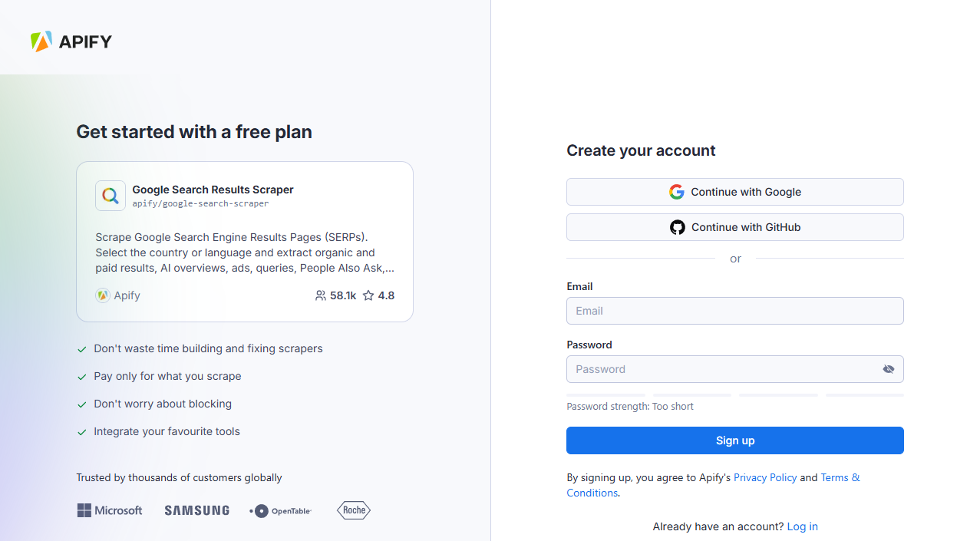Click the GitHub icon on the sign-up button

point(677,227)
